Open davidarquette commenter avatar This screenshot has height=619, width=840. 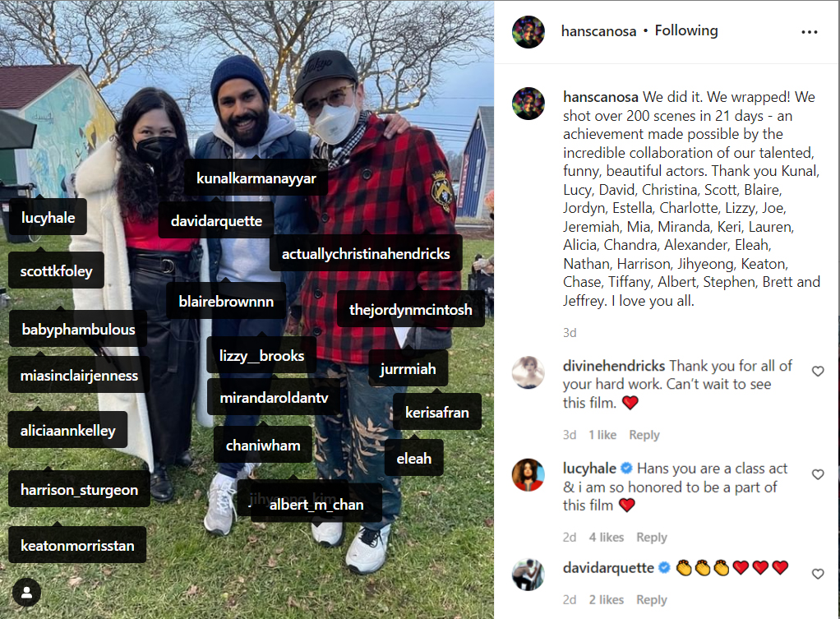click(528, 575)
